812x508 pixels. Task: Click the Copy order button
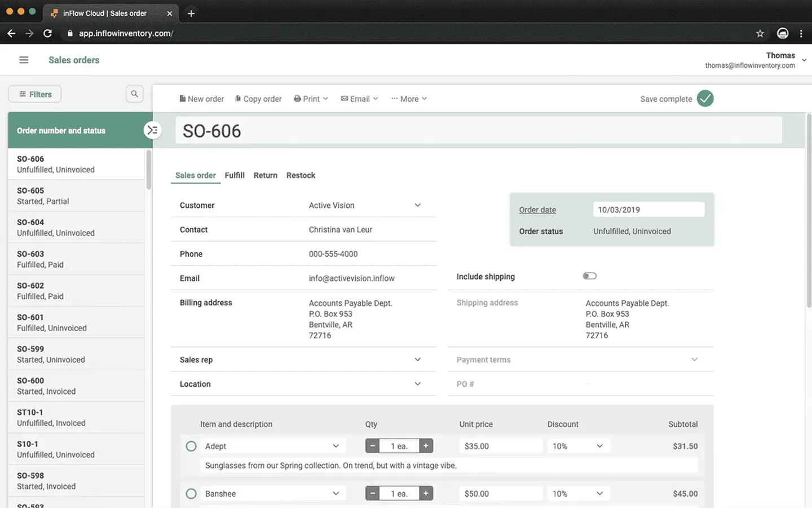pyautogui.click(x=258, y=99)
